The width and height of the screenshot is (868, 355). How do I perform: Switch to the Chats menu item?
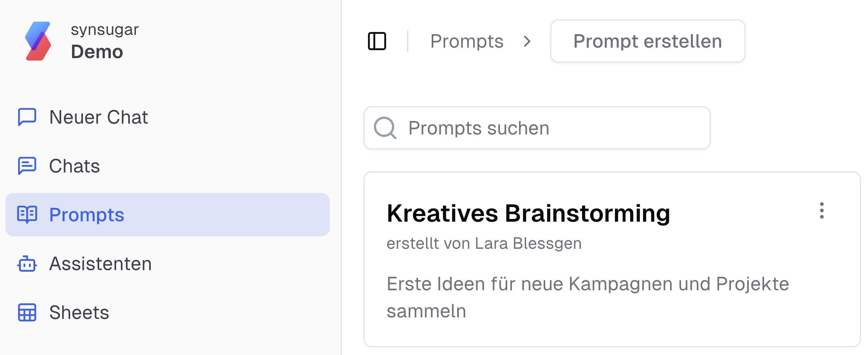[x=74, y=166]
